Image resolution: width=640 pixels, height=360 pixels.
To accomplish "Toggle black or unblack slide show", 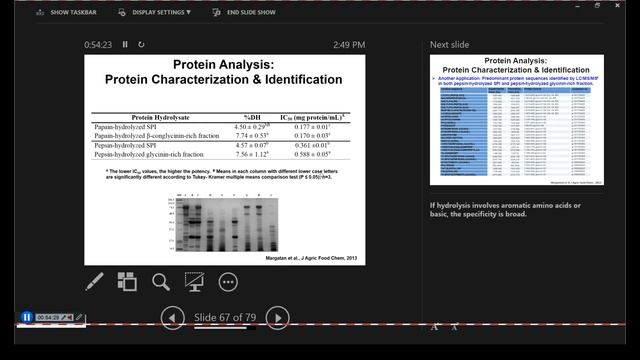I will pyautogui.click(x=194, y=282).
